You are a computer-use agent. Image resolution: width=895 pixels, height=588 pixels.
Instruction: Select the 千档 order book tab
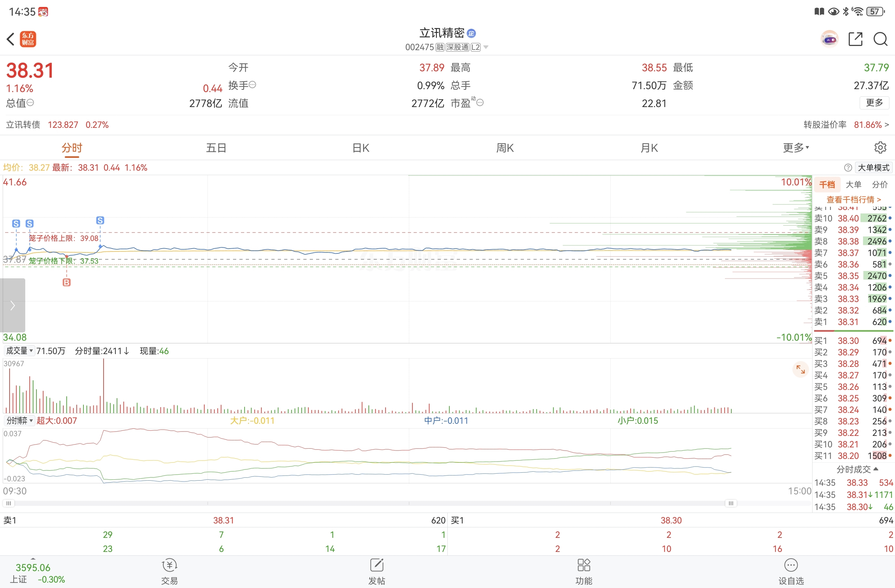click(x=827, y=185)
